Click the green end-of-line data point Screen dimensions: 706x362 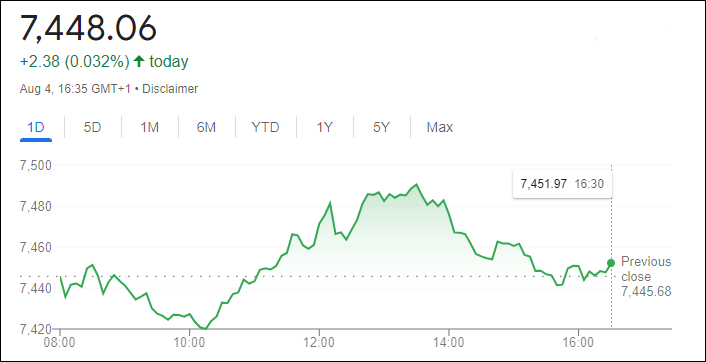(611, 263)
